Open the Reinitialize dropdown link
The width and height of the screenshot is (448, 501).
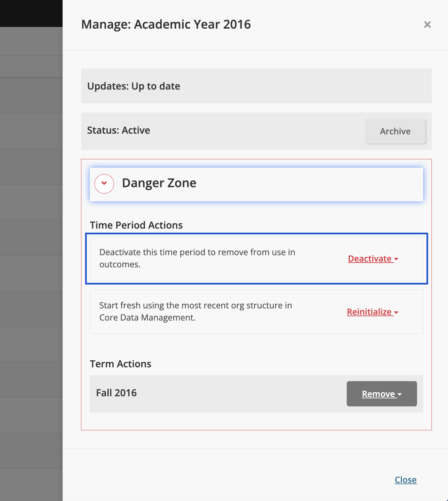pos(369,312)
